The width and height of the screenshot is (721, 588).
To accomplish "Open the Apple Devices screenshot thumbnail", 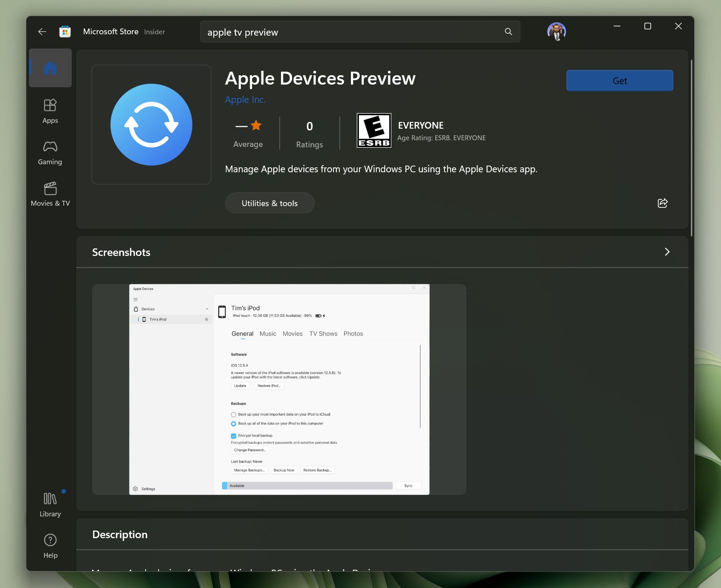I will click(279, 389).
